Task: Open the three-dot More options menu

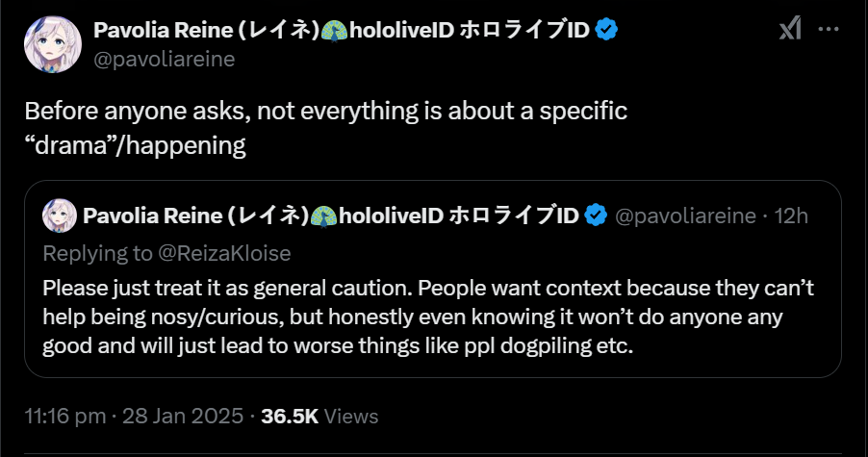Action: 828,30
